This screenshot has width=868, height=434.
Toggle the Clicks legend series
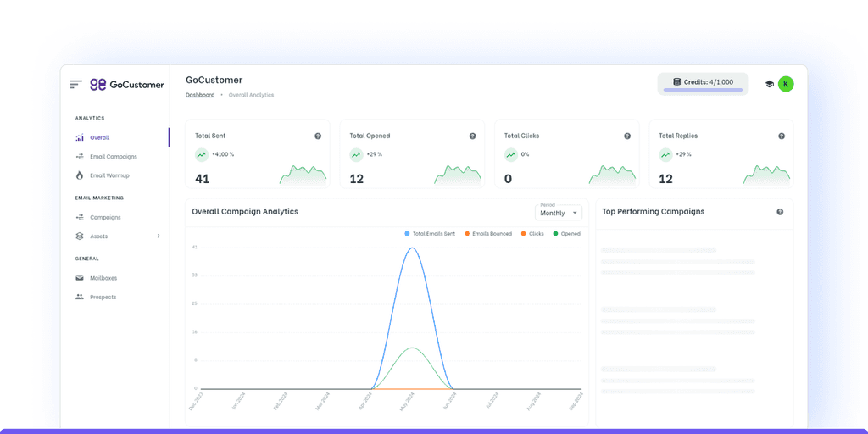point(532,234)
